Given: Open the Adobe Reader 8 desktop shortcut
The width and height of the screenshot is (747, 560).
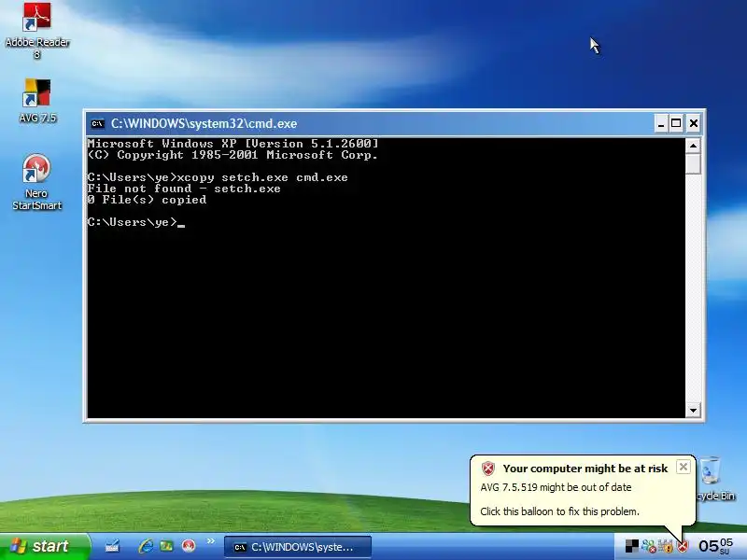Looking at the screenshot, I should click(x=37, y=30).
